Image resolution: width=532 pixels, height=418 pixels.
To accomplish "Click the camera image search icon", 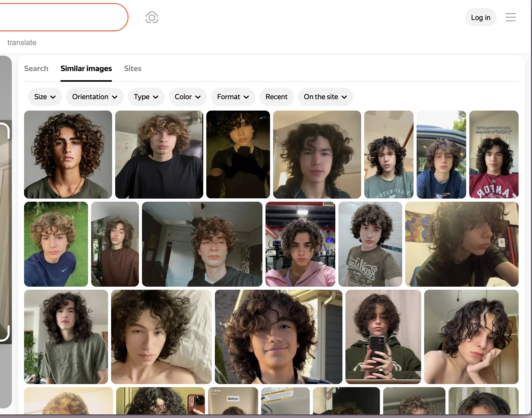I will click(x=152, y=17).
